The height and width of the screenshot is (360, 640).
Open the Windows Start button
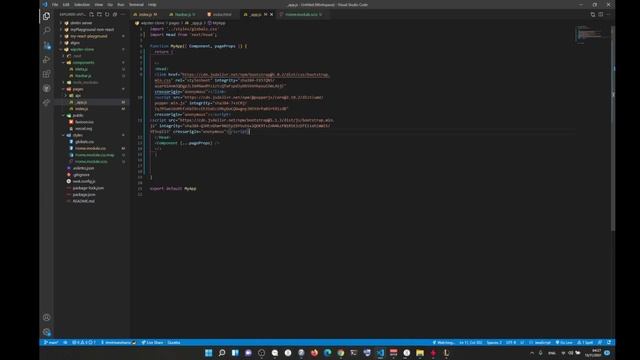209,353
